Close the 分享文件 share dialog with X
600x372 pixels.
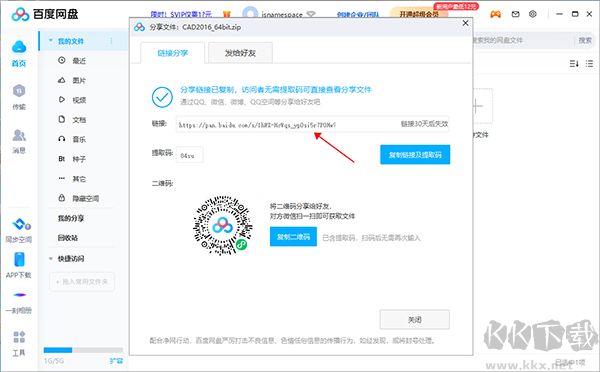point(465,23)
